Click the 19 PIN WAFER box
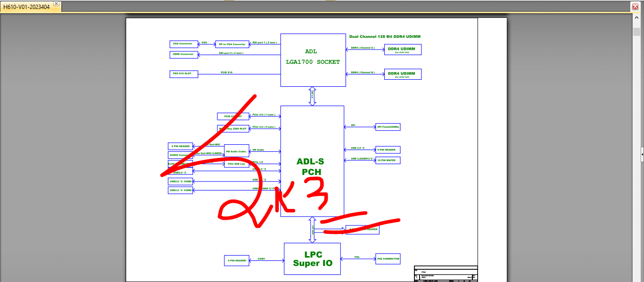The height and width of the screenshot is (282, 644). tap(388, 160)
